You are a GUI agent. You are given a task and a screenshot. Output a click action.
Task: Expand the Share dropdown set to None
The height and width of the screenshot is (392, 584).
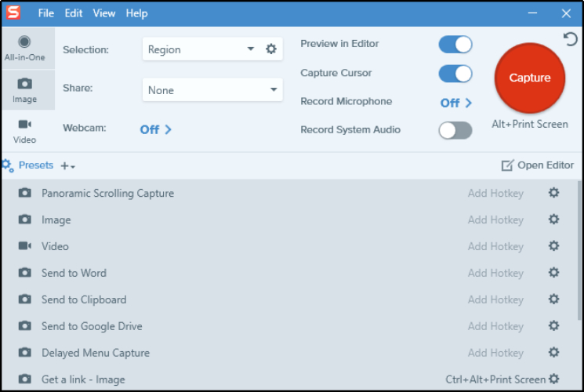coord(212,90)
